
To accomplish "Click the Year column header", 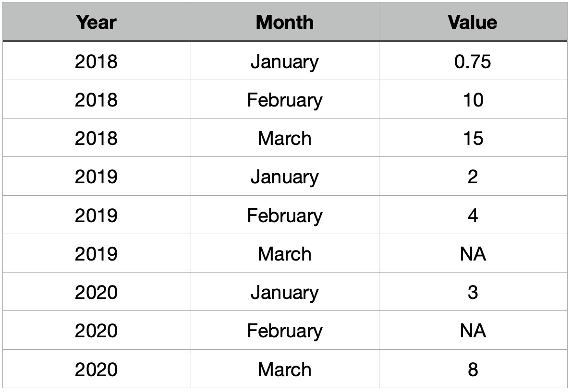I will [x=96, y=22].
